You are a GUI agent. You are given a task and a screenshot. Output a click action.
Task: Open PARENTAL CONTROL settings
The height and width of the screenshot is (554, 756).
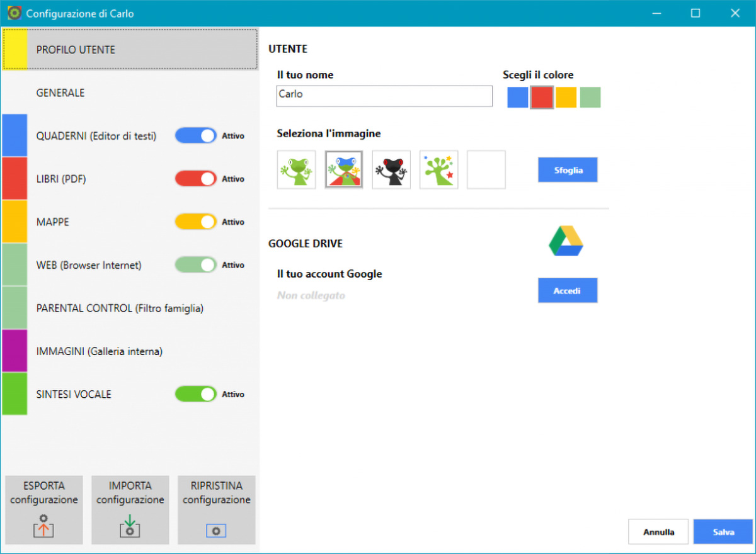point(130,308)
